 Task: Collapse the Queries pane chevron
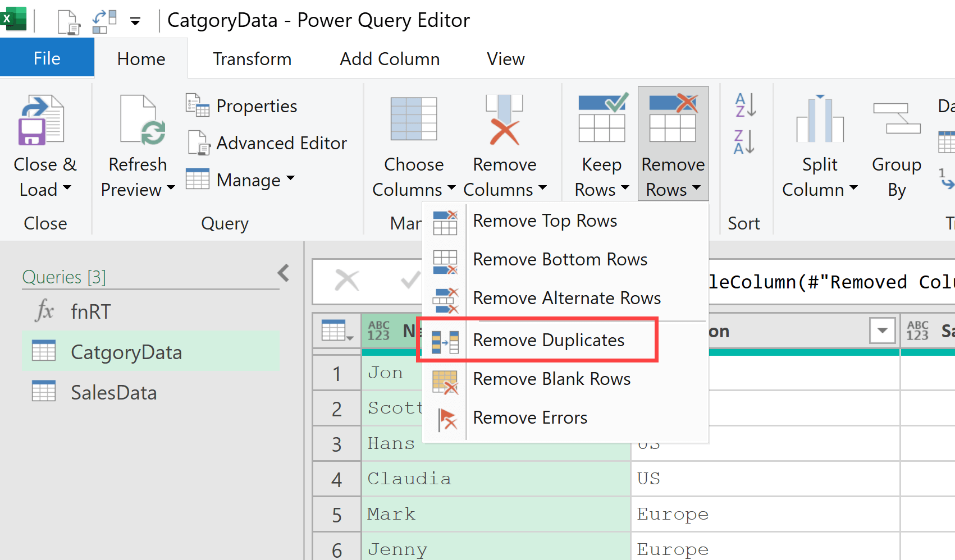pos(284,273)
